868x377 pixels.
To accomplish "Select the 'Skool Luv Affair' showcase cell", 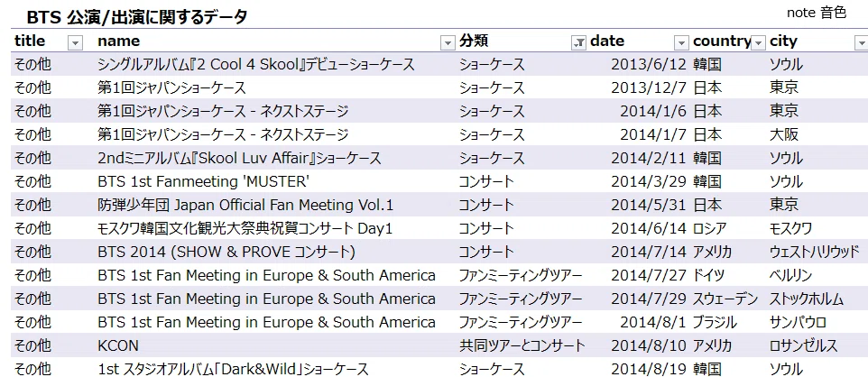I will (x=276, y=159).
